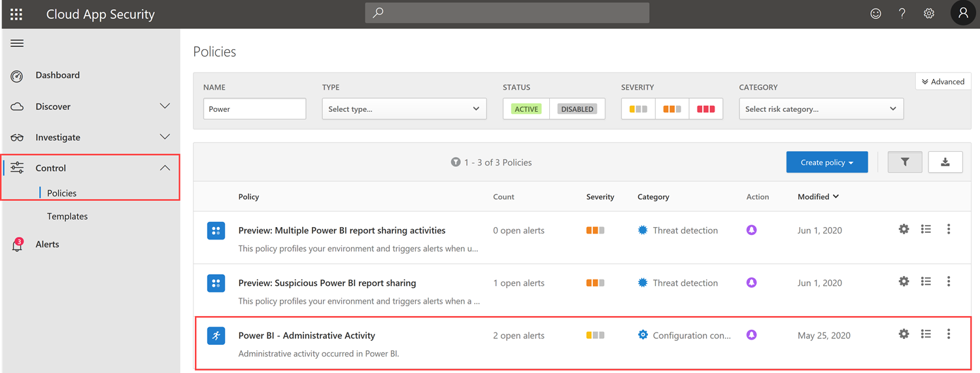Click the Dashboard gauge icon
Image resolution: width=980 pixels, height=373 pixels.
pyautogui.click(x=17, y=76)
